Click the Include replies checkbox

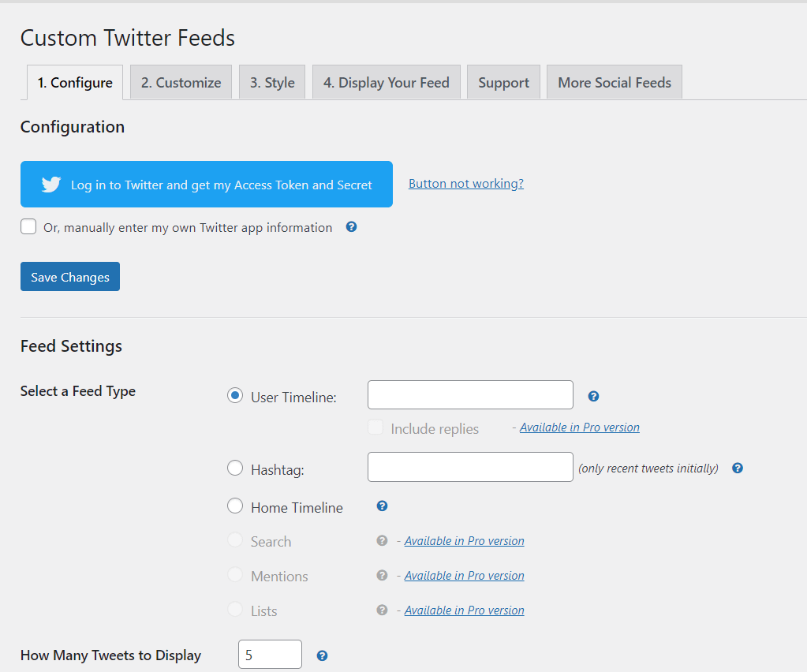point(375,427)
